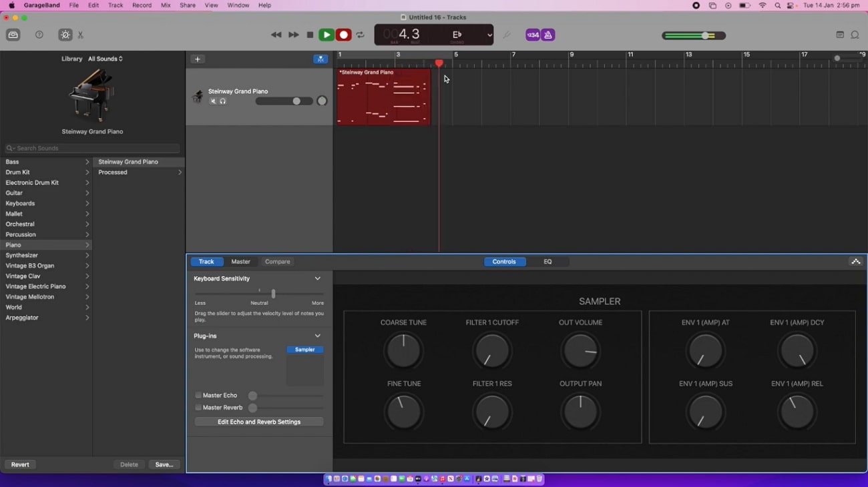Collapse the Keyboard Sensitivity section

click(318, 279)
